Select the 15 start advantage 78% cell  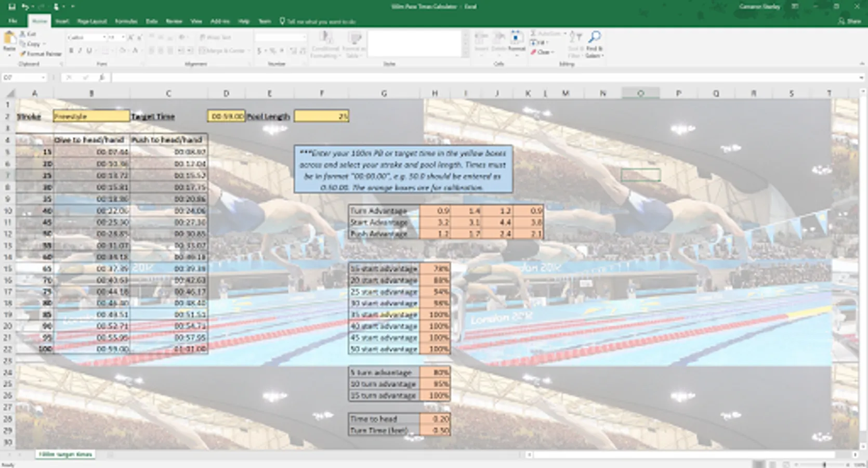(435, 269)
